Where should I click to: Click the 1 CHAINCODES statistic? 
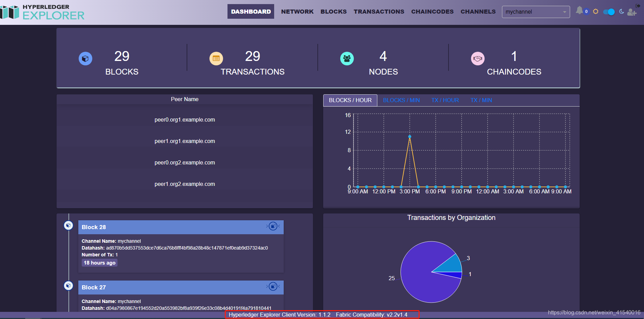tap(514, 63)
